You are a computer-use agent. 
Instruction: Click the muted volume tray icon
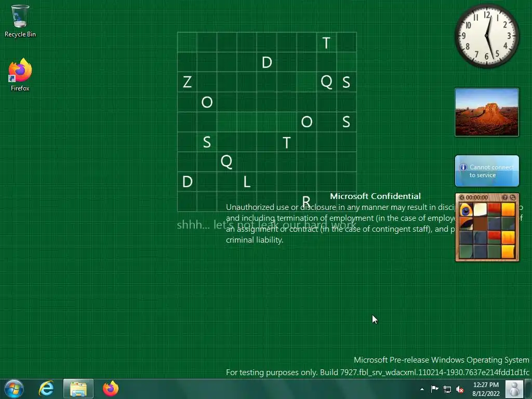[x=460, y=389]
